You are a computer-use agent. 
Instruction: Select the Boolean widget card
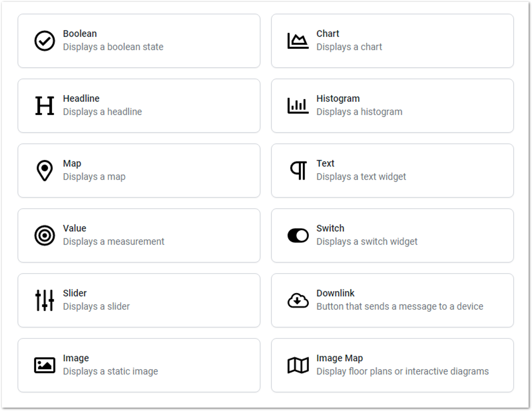139,40
